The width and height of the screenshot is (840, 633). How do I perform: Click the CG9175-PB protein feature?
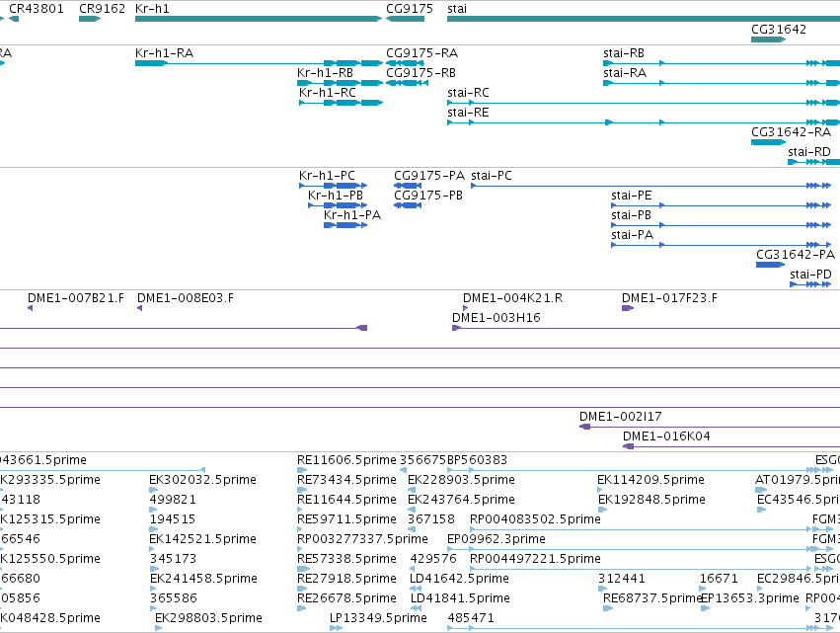tap(408, 205)
